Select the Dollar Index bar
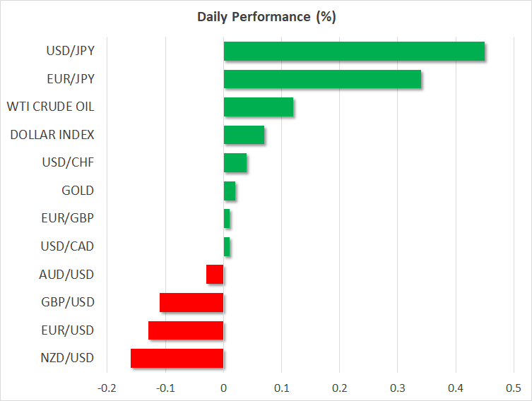The image size is (532, 401). (244, 135)
